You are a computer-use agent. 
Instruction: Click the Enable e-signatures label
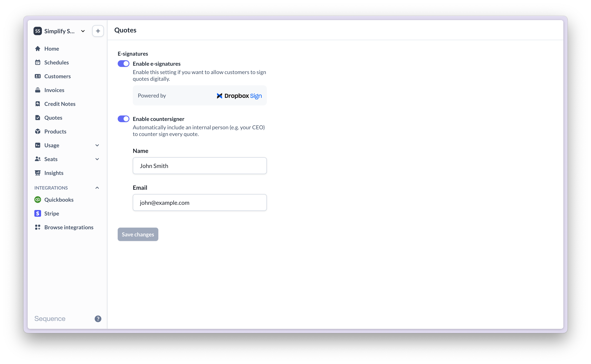point(156,64)
